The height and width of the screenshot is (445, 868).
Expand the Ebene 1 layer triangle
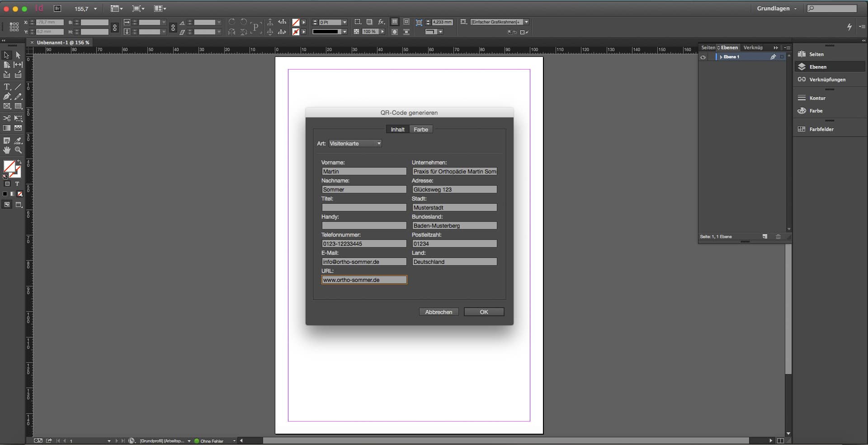[721, 57]
